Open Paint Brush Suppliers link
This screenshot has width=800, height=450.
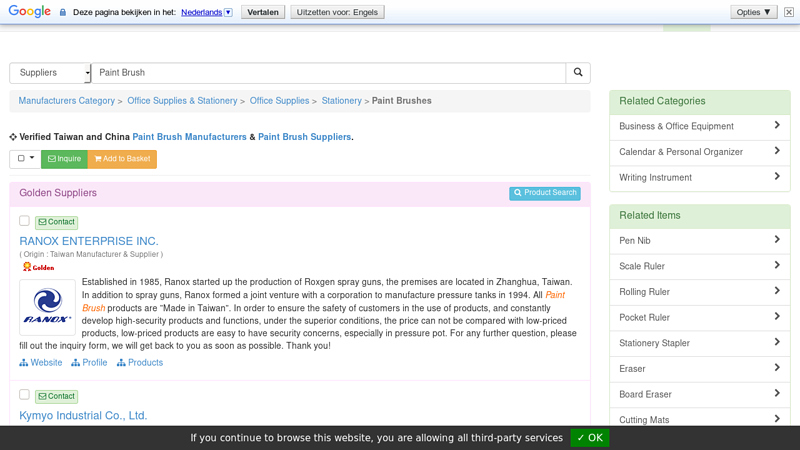tap(304, 137)
